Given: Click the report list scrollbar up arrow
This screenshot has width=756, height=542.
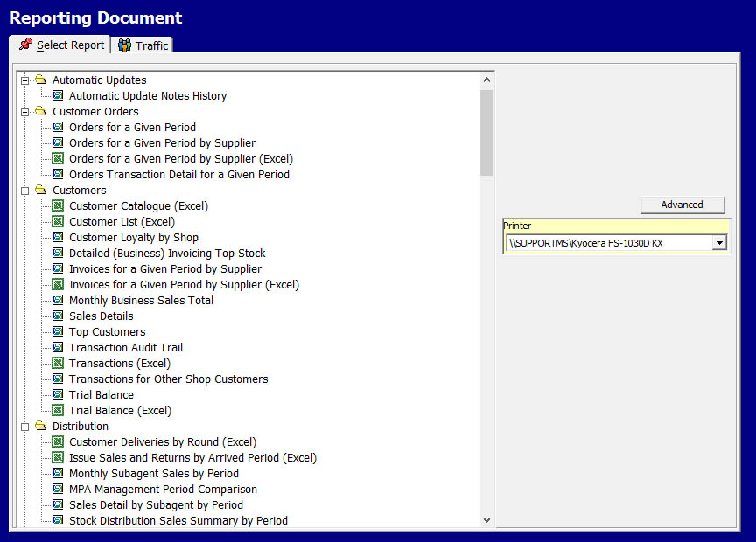Looking at the screenshot, I should coord(487,80).
